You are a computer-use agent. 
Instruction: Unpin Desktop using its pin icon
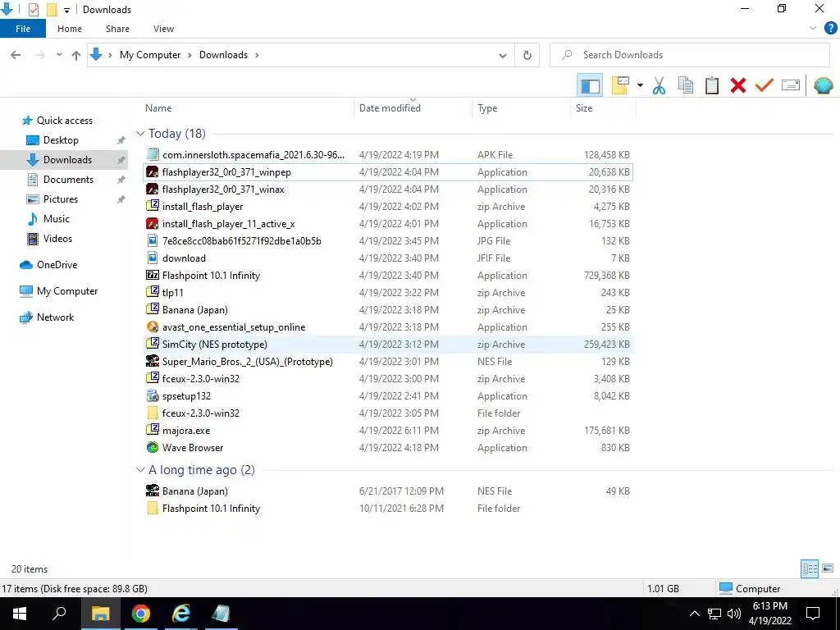tap(121, 140)
